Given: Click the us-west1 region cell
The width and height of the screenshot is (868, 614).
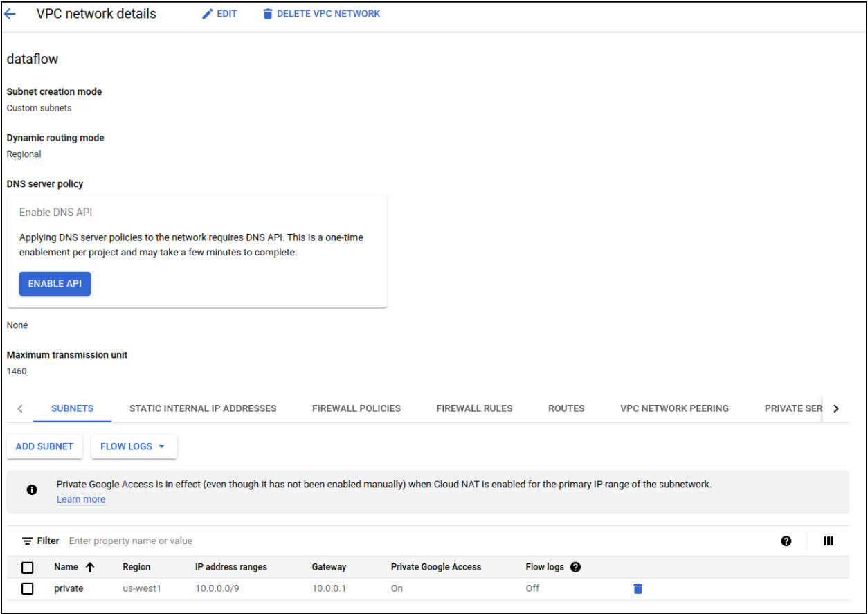Looking at the screenshot, I should coord(142,588).
